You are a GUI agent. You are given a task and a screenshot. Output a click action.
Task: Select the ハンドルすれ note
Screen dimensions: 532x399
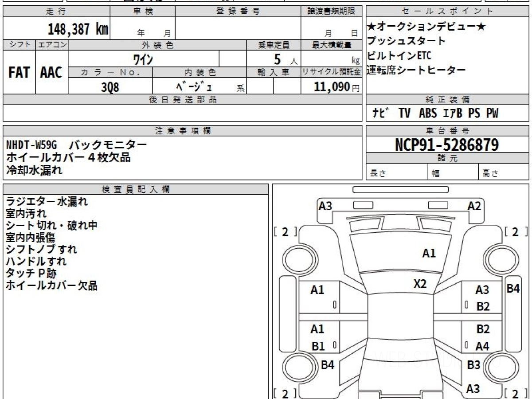[x=36, y=261]
